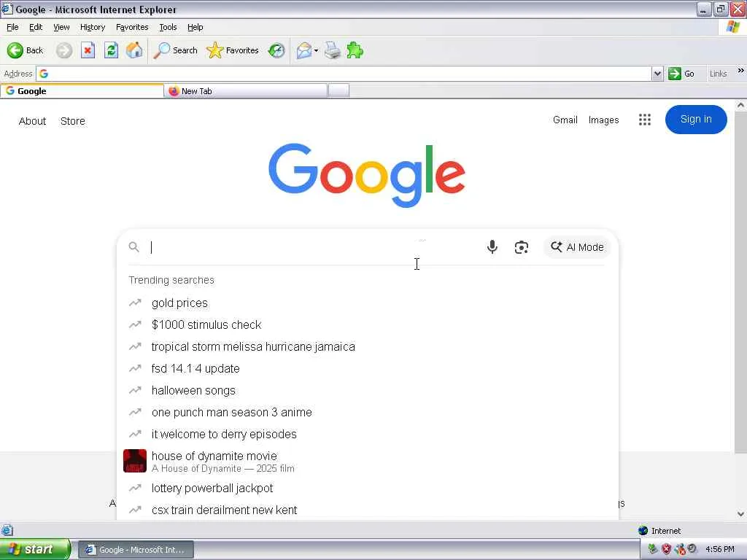The image size is (747, 560).
Task: Stop page loading with red X icon
Action: click(88, 50)
